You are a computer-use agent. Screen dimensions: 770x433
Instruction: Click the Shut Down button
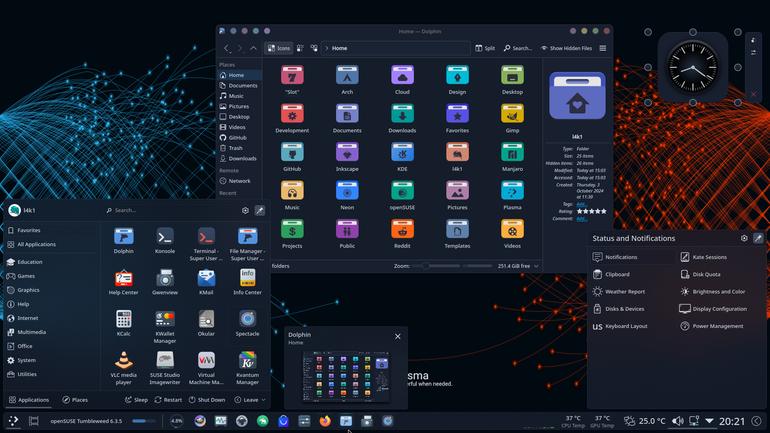pyautogui.click(x=207, y=400)
